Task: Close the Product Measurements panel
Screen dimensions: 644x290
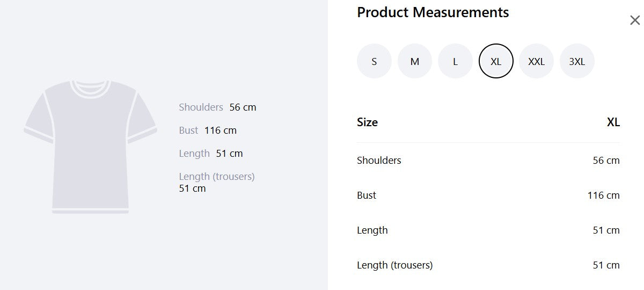Action: click(635, 20)
